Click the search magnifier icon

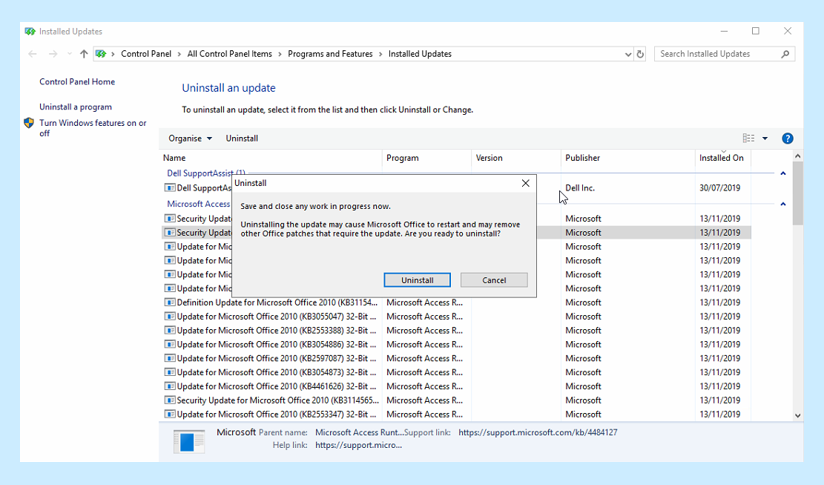785,54
